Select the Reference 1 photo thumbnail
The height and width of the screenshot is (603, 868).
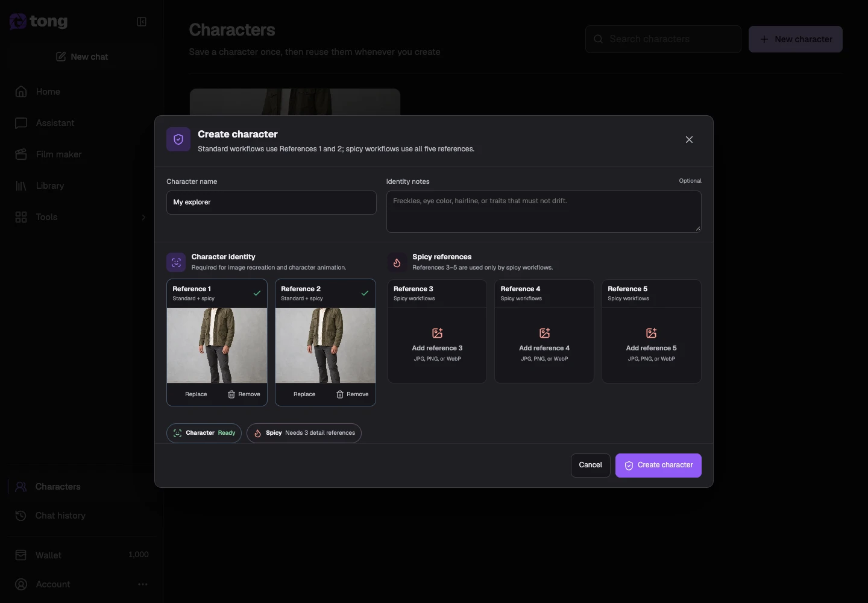(x=217, y=346)
